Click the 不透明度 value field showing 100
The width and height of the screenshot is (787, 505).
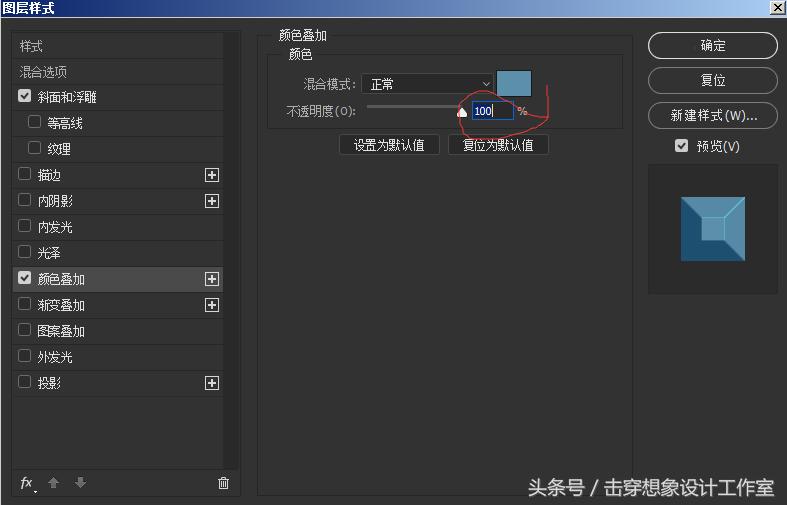pos(492,111)
